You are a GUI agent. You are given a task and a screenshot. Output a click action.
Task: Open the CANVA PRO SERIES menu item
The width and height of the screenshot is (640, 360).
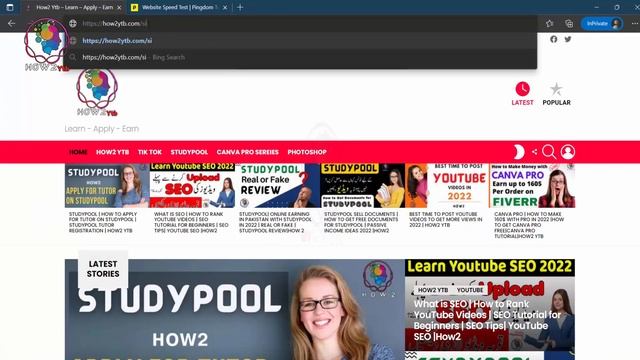tap(247, 152)
